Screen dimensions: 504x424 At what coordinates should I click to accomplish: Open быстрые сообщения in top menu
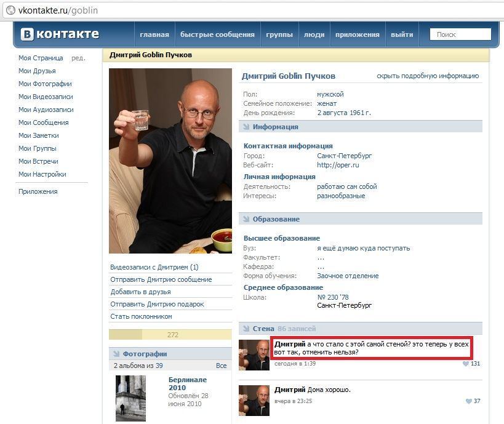point(217,34)
